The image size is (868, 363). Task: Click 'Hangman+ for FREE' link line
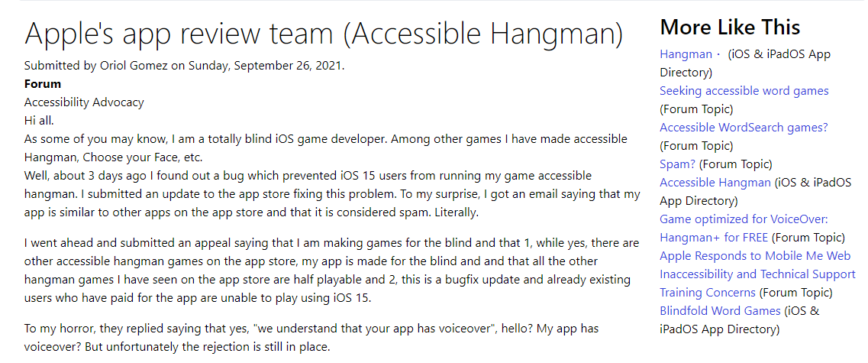[x=714, y=238]
